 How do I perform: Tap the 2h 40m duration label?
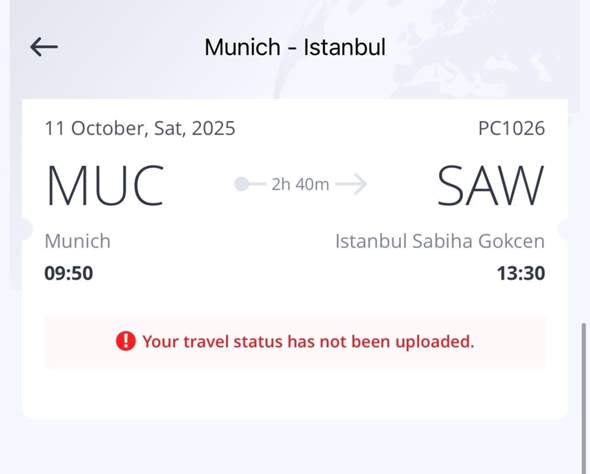coord(300,184)
